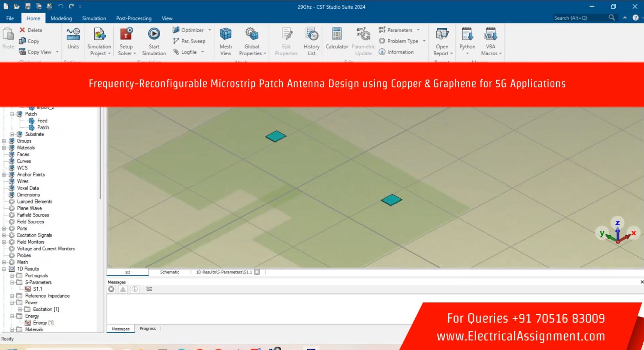Click the Start Simulation icon

coord(154,34)
